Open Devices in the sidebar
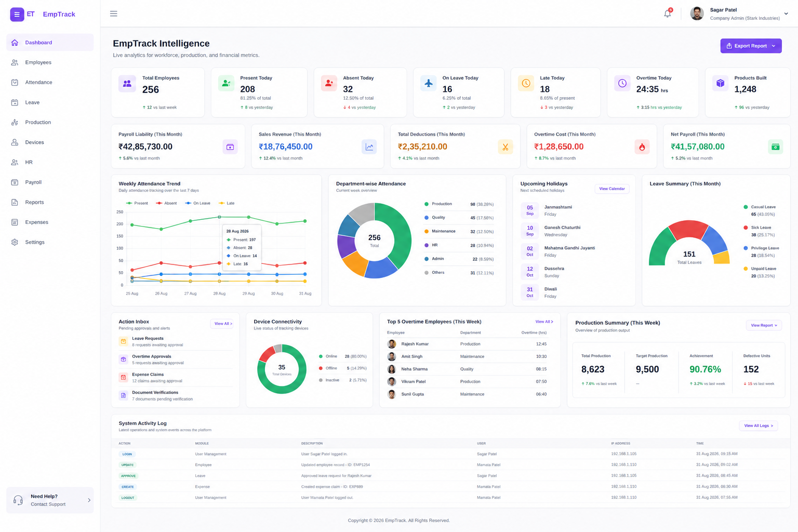This screenshot has height=532, width=798. tap(50, 142)
